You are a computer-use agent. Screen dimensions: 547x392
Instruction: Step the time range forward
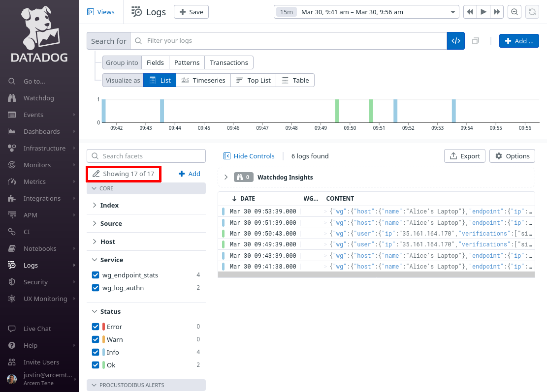point(497,12)
